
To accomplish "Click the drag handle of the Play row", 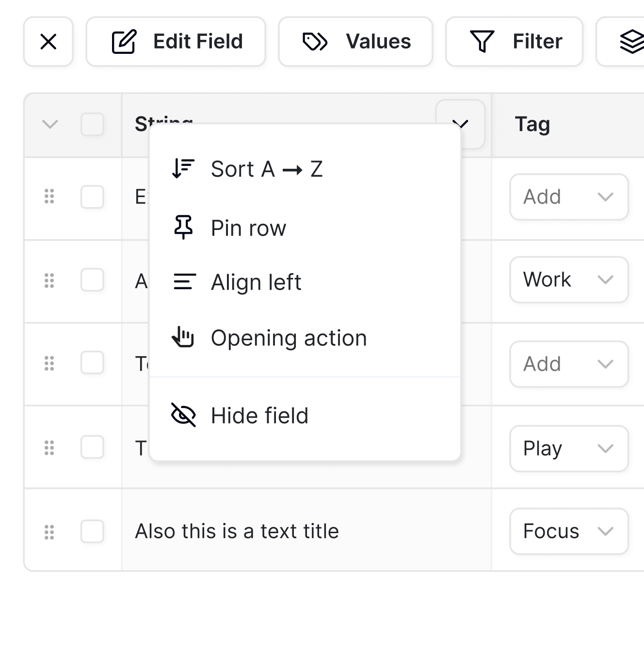I will [49, 448].
